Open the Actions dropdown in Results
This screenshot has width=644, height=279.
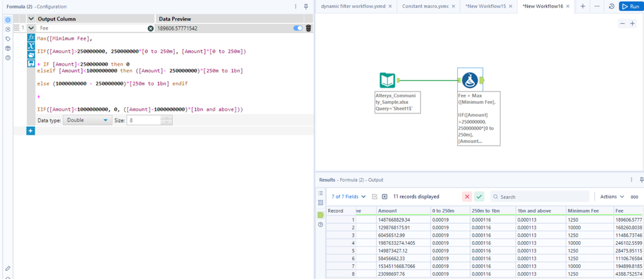click(x=612, y=197)
